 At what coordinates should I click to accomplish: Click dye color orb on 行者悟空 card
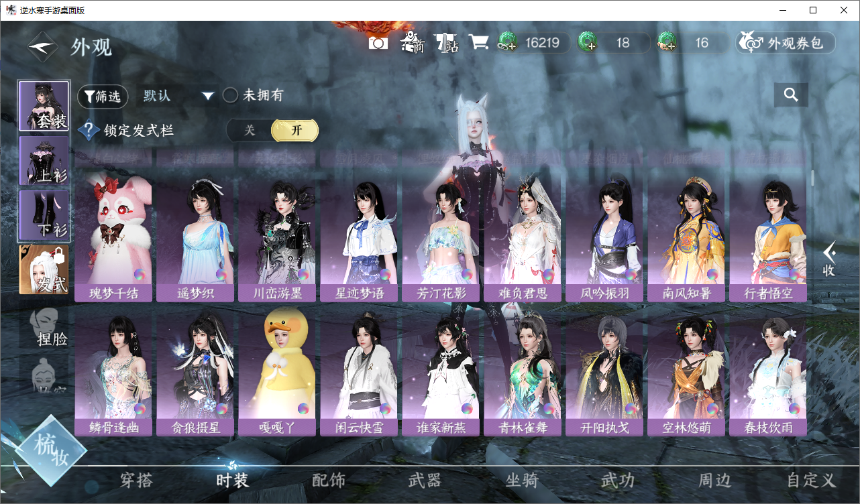[x=795, y=275]
